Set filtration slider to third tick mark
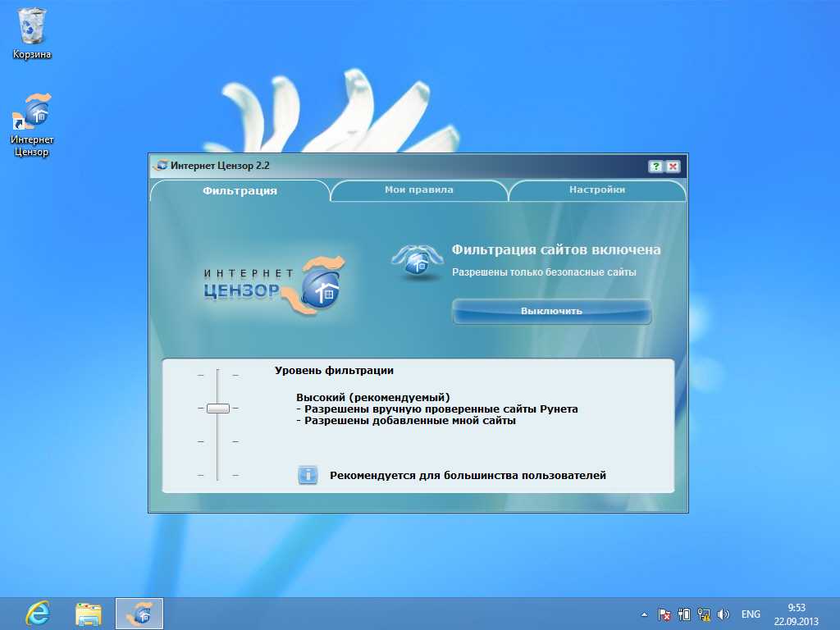840x630 pixels. [x=217, y=442]
